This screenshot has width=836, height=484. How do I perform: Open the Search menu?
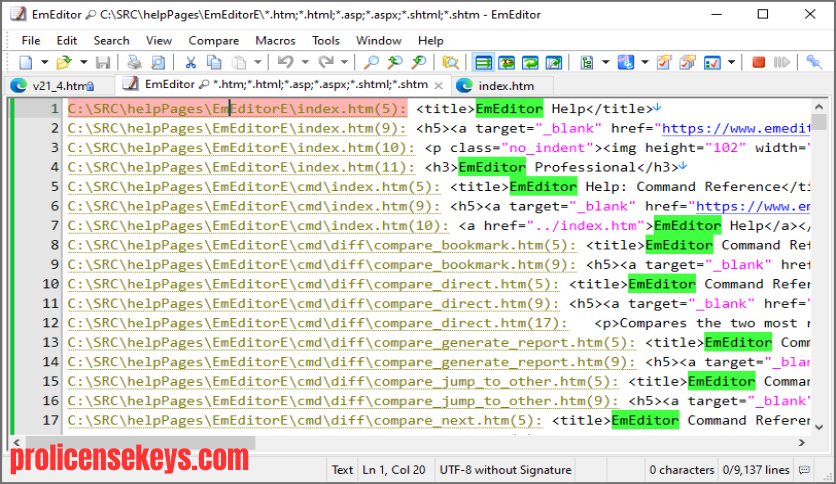click(111, 41)
